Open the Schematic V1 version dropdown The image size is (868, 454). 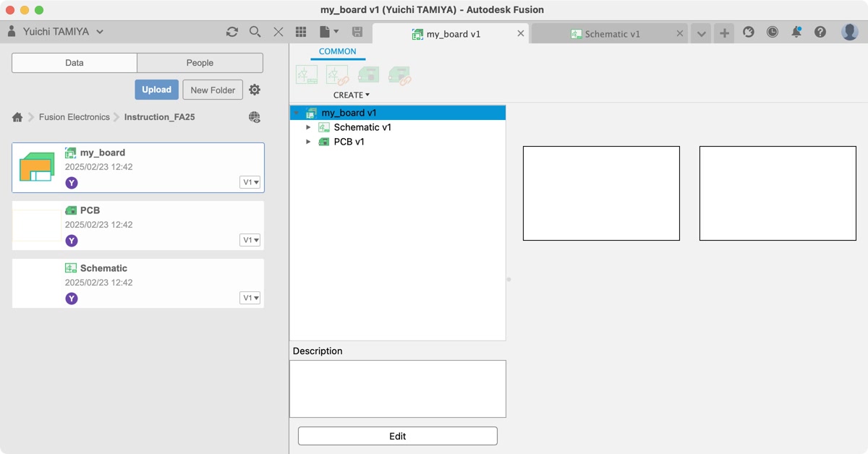250,298
